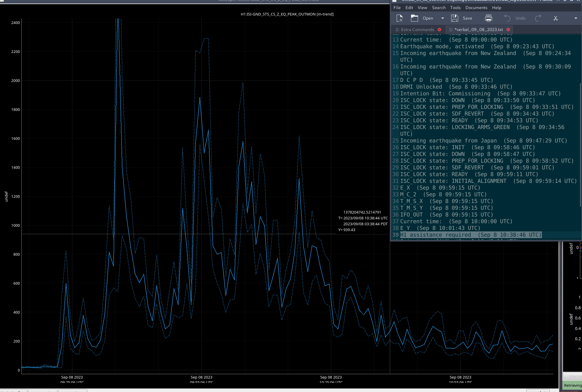The height and width of the screenshot is (392, 582).
Task: Click 'Current time: (Sep 8 10:00:00 UTC)' line
Action: 456,221
